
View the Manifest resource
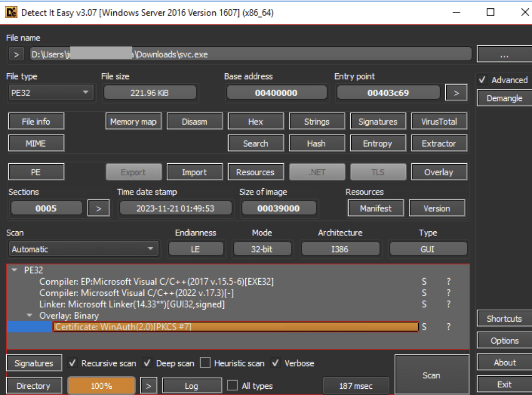click(376, 208)
